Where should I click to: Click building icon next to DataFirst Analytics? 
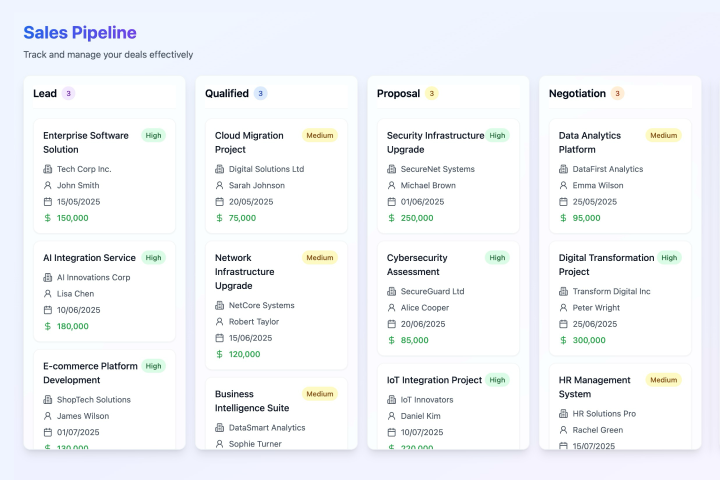[x=563, y=169]
